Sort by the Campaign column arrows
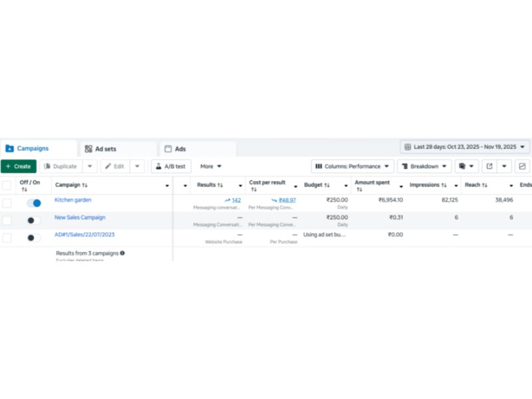Viewport: 532px width, 399px height. click(84, 185)
